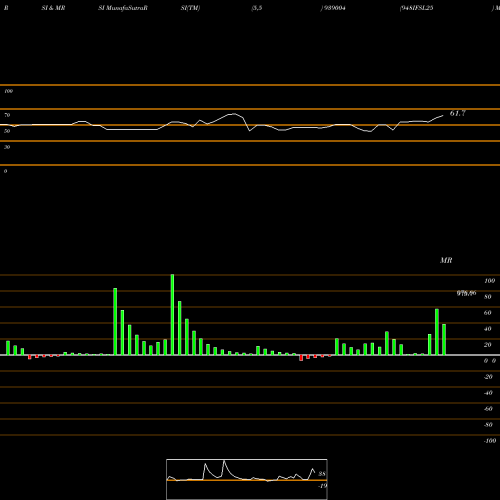Image resolution: width=500 pixels, height=500 pixels.
Task: Click the RSI axis label 30
Action: click(x=7, y=147)
